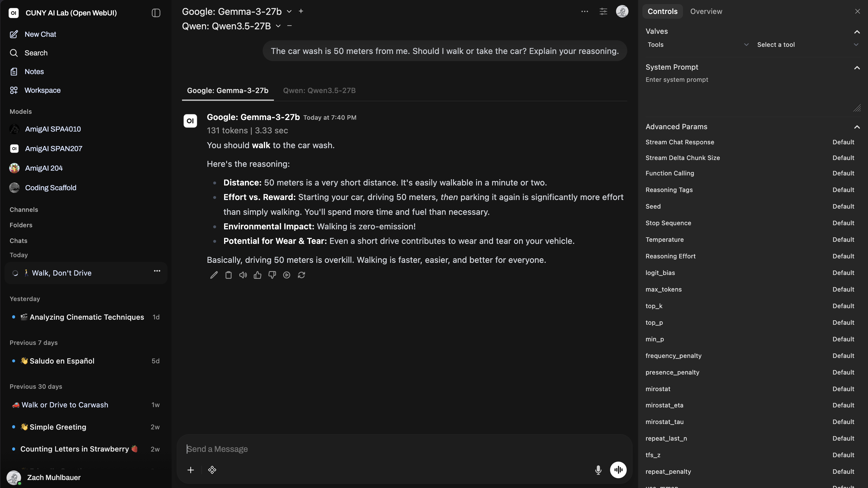Start dictation with the microphone icon
The height and width of the screenshot is (488, 868).
[598, 470]
